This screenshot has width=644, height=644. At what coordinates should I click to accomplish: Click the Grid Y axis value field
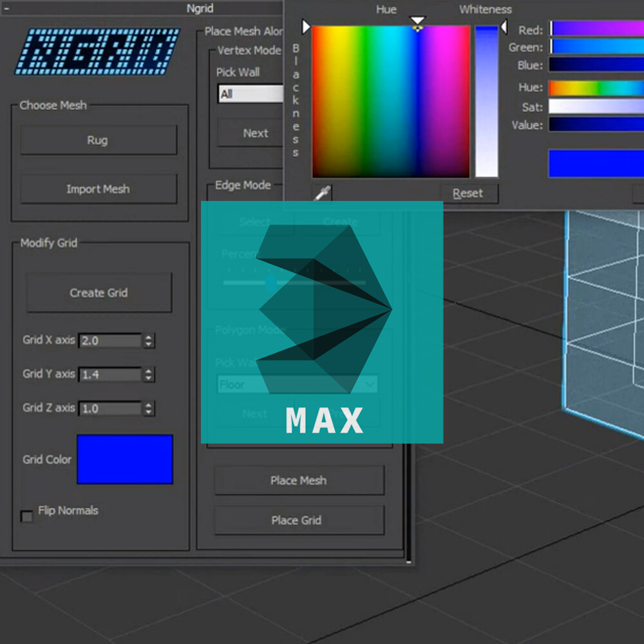pyautogui.click(x=109, y=374)
